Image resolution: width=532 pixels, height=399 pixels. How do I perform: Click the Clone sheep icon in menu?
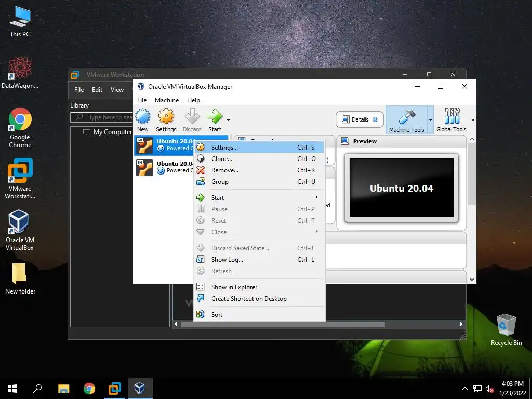[x=201, y=158]
